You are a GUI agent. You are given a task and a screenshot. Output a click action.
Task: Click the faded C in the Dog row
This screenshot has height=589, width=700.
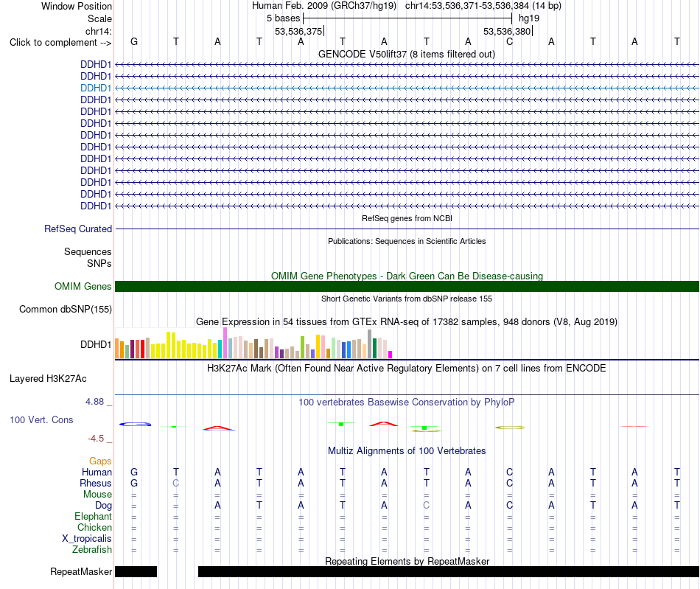pyautogui.click(x=427, y=506)
